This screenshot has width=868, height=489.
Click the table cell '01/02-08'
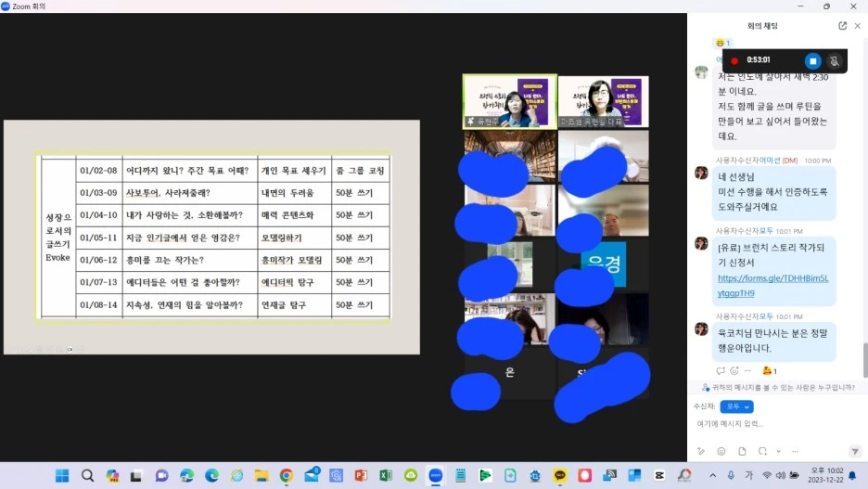coord(98,171)
